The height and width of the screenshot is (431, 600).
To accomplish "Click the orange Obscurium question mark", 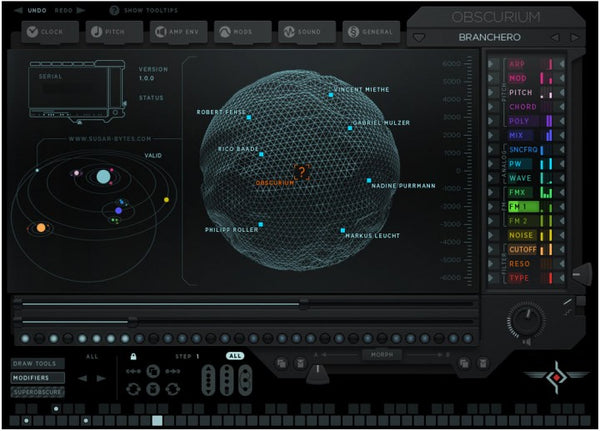I will (x=301, y=173).
